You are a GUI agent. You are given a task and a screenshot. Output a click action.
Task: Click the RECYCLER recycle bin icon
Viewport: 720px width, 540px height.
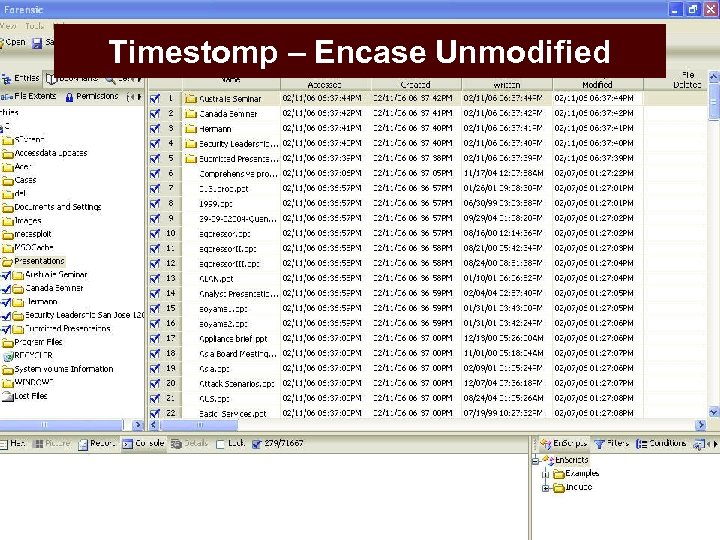click(8, 356)
